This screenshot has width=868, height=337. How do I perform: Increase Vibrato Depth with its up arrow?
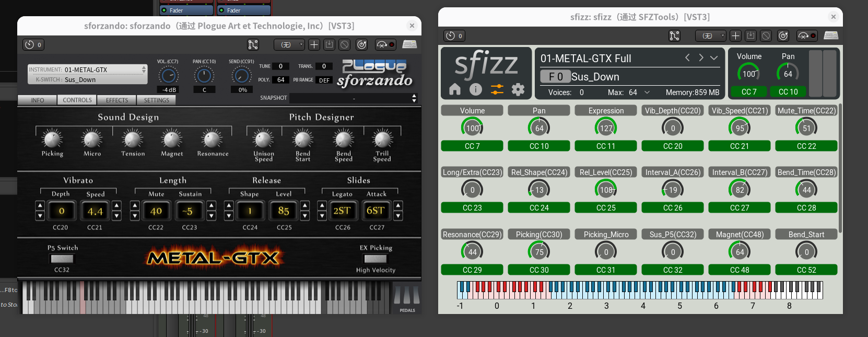click(40, 205)
